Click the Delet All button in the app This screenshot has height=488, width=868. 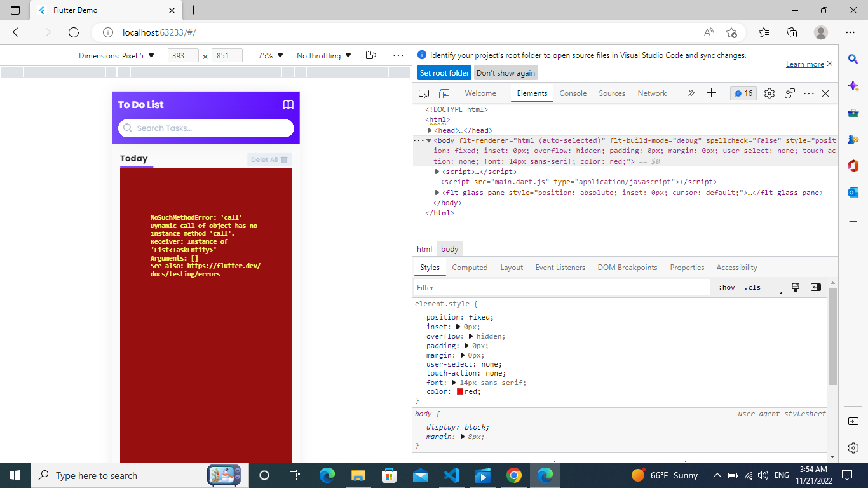pos(269,159)
